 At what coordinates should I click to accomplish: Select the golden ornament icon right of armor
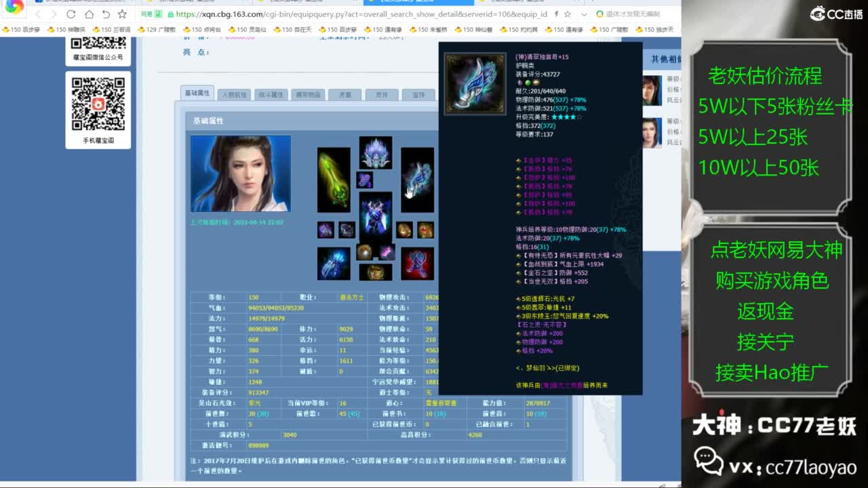pyautogui.click(x=404, y=230)
